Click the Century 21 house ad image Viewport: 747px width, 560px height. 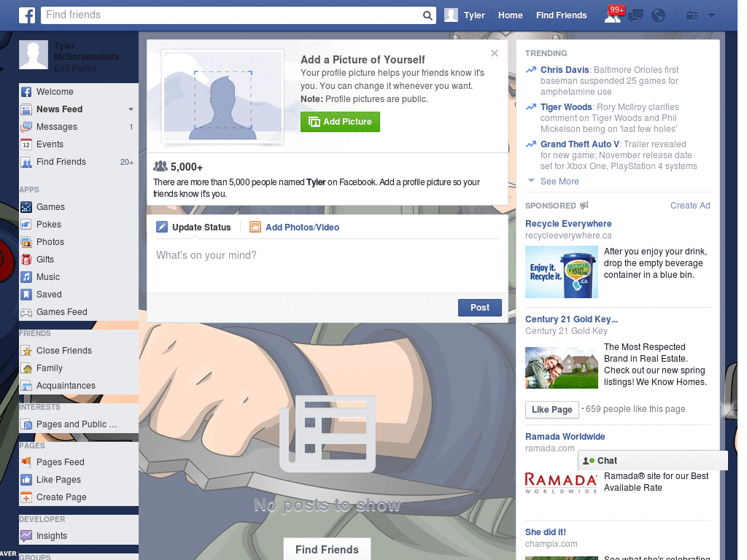click(x=561, y=367)
